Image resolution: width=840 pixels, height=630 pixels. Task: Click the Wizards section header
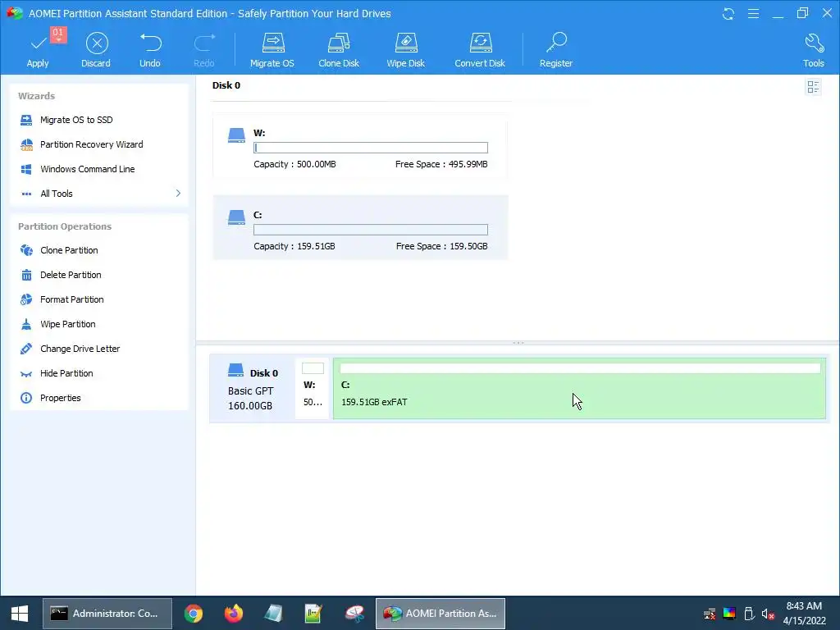click(x=36, y=96)
